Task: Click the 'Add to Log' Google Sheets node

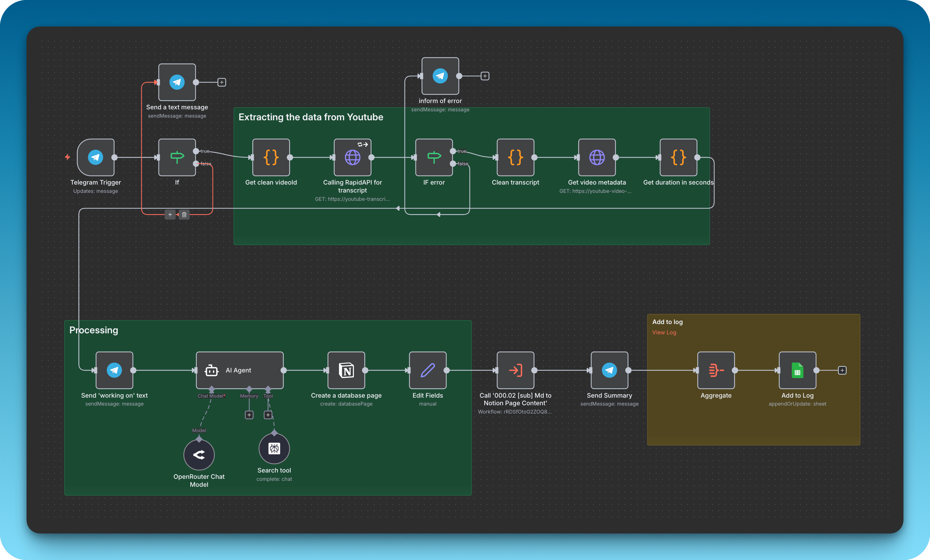Action: click(797, 370)
